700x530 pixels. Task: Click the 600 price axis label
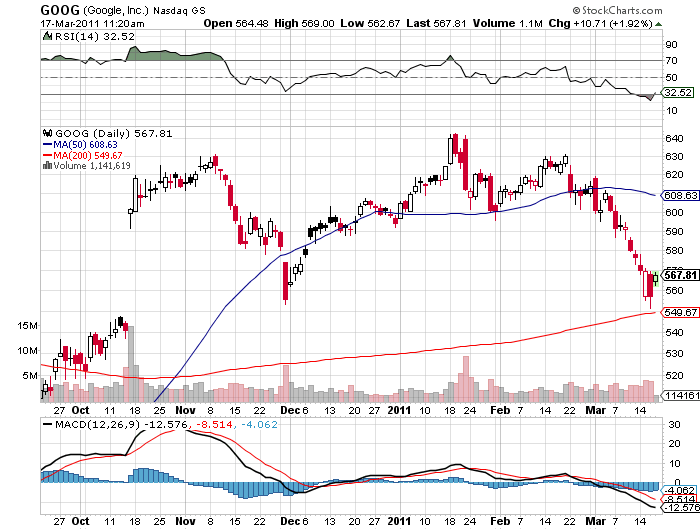point(674,213)
